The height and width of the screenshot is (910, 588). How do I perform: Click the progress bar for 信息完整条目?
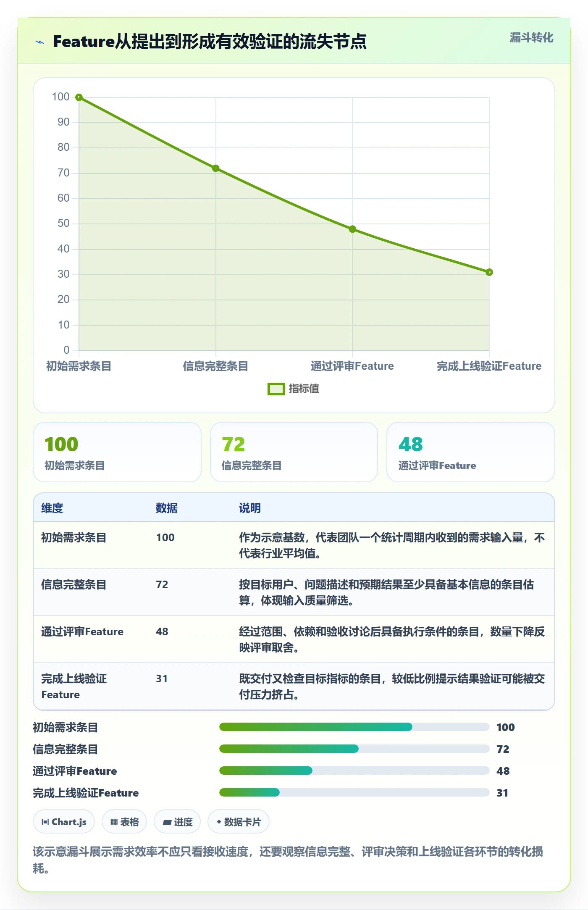(x=354, y=749)
